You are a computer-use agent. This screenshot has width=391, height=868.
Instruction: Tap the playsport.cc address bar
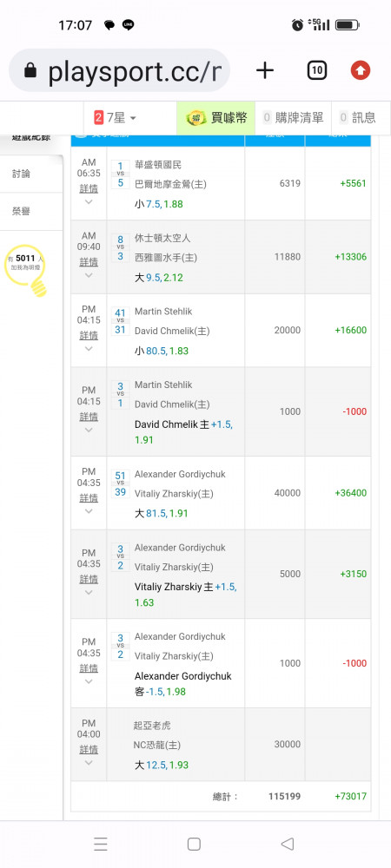tap(119, 70)
